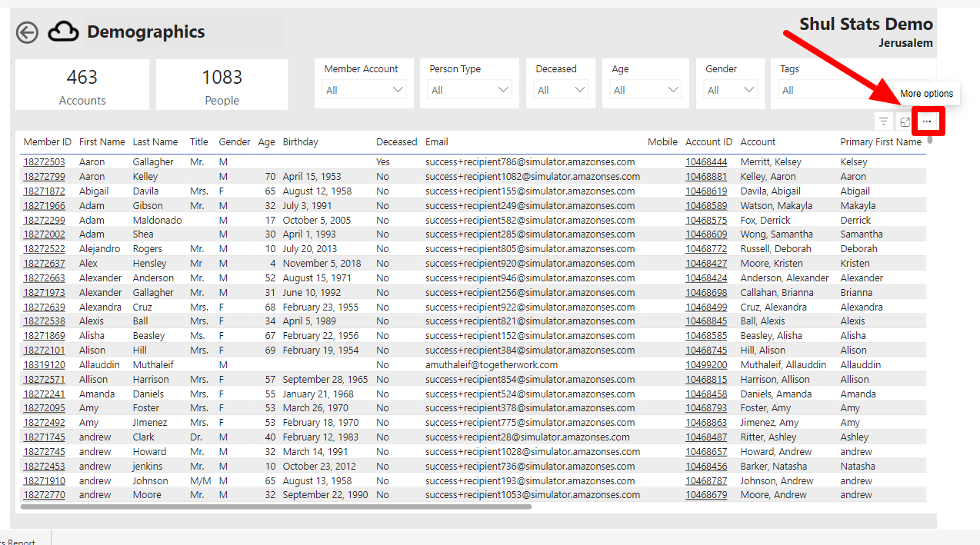Click the table's horizontal scrollbar
Image resolution: width=980 pixels, height=545 pixels.
[275, 507]
